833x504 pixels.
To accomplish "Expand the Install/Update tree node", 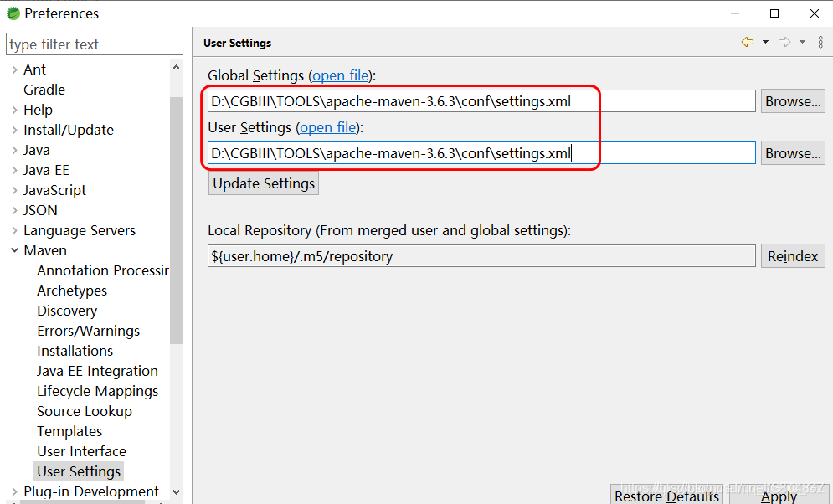I will [x=14, y=130].
